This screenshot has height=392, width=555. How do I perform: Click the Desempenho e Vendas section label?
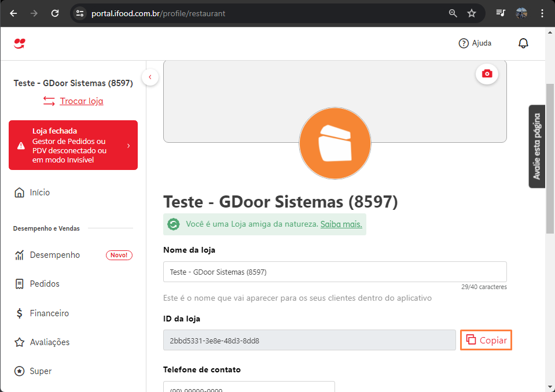(46, 228)
